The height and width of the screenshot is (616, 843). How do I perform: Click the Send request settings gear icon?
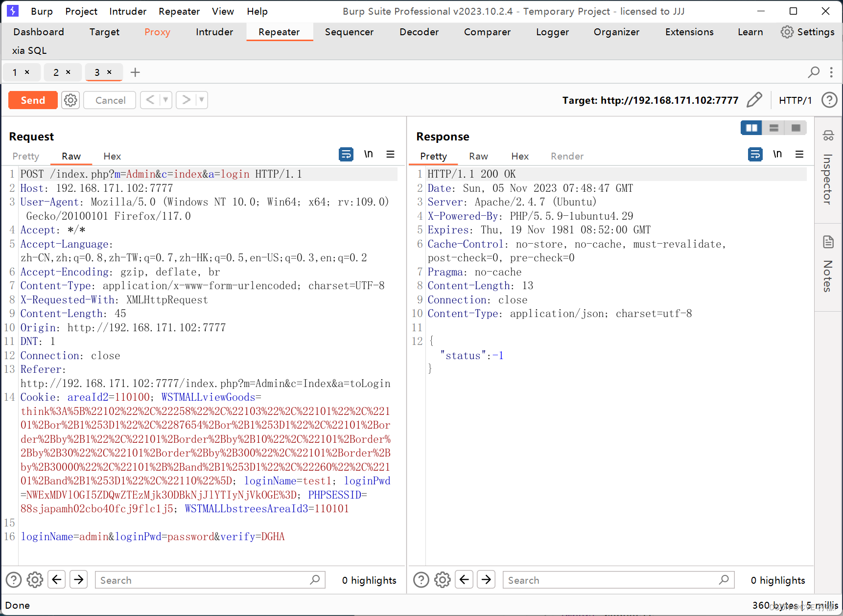(x=70, y=100)
